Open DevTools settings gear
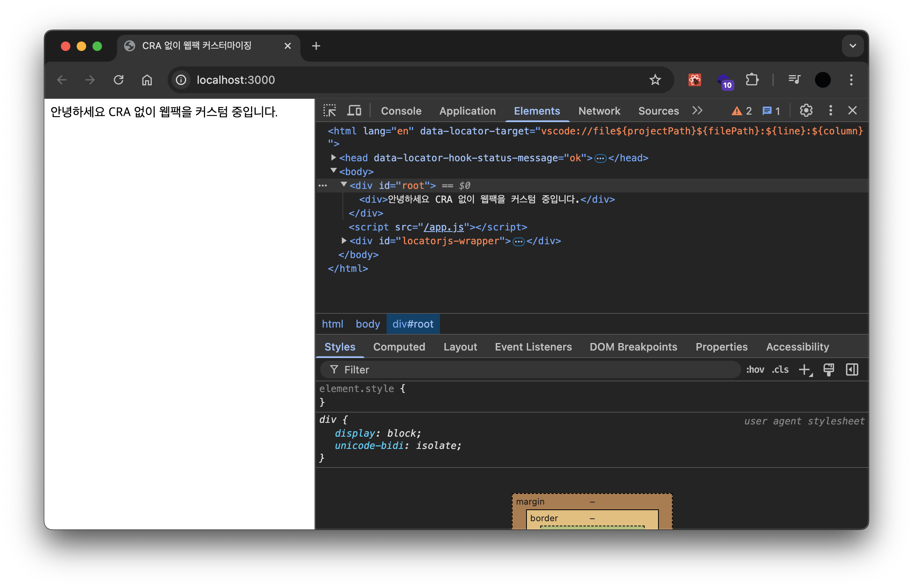Screen dimensions: 913x588 pos(806,111)
